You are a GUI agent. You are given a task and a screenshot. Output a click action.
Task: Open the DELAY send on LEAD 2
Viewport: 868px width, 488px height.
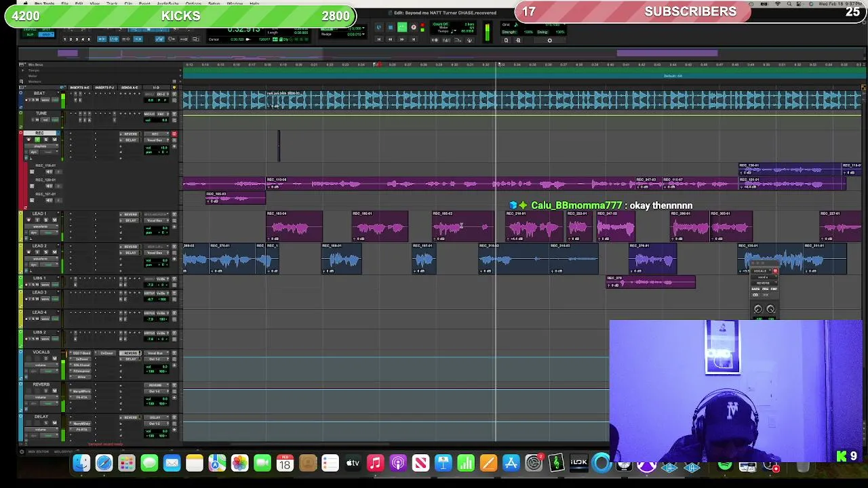coord(130,253)
